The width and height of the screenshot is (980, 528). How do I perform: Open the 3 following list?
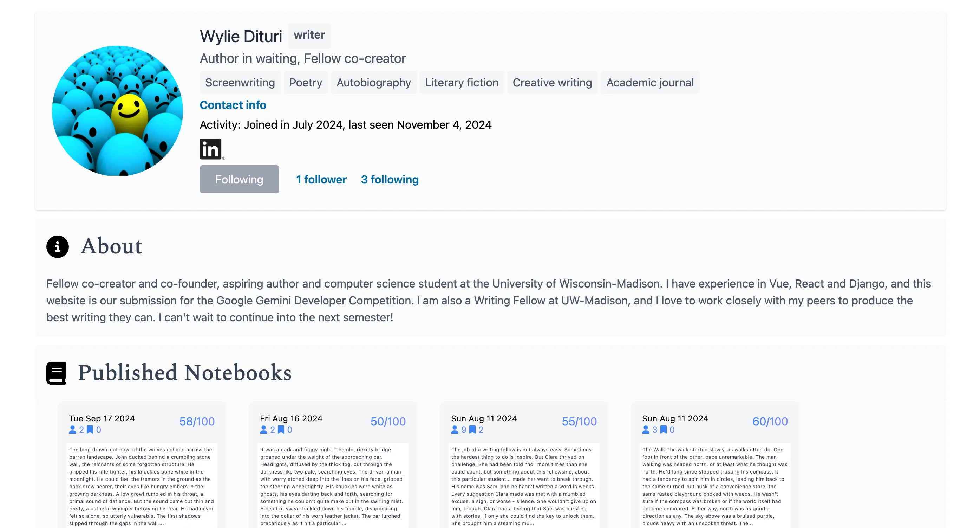[x=390, y=179]
